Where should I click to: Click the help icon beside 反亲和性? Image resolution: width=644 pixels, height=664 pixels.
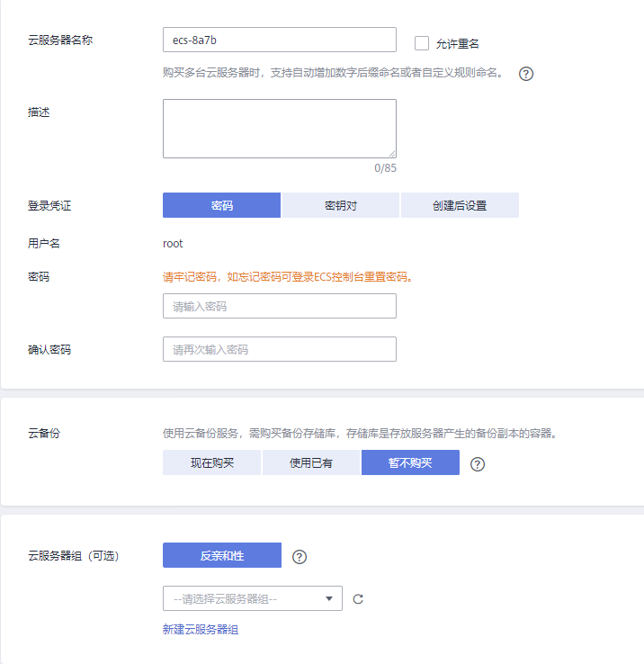[300, 557]
